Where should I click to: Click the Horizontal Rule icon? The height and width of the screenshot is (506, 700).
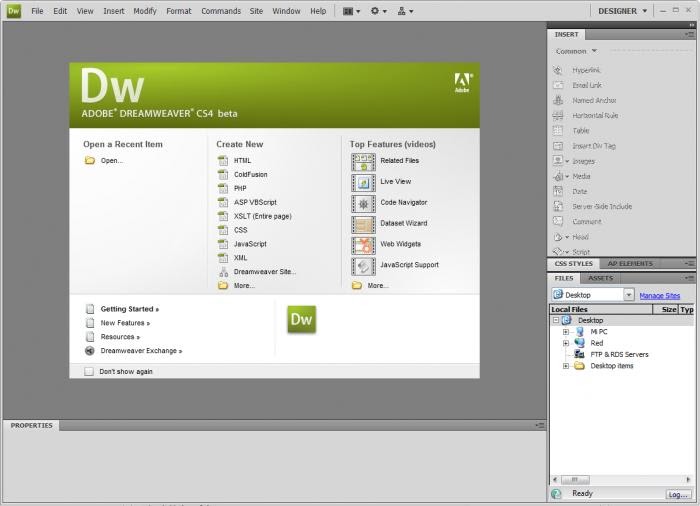point(558,115)
